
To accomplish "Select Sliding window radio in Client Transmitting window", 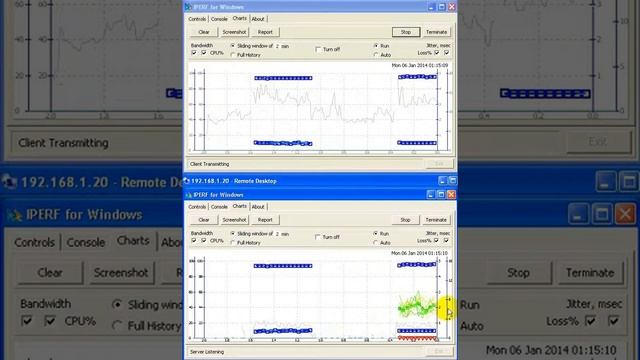I will pos(233,46).
